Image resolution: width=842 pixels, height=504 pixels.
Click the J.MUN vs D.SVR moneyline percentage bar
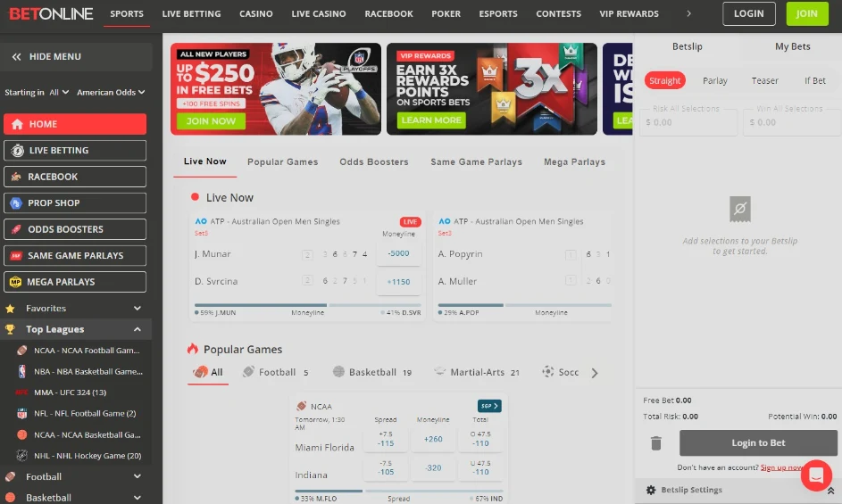coord(308,305)
